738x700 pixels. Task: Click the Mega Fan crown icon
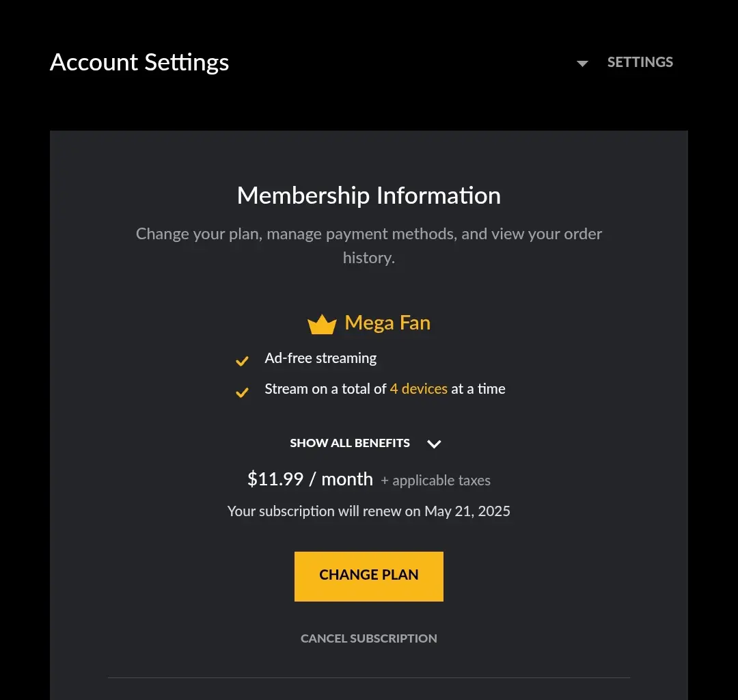pyautogui.click(x=322, y=324)
